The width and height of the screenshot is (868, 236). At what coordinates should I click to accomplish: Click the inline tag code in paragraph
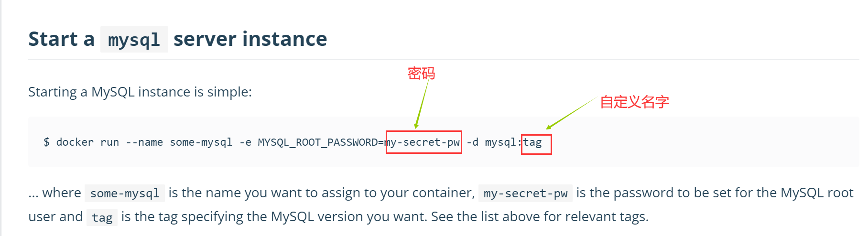coord(102,217)
